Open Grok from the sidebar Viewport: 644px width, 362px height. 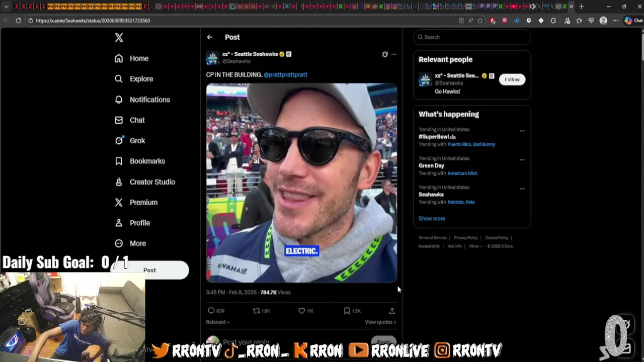tap(130, 141)
